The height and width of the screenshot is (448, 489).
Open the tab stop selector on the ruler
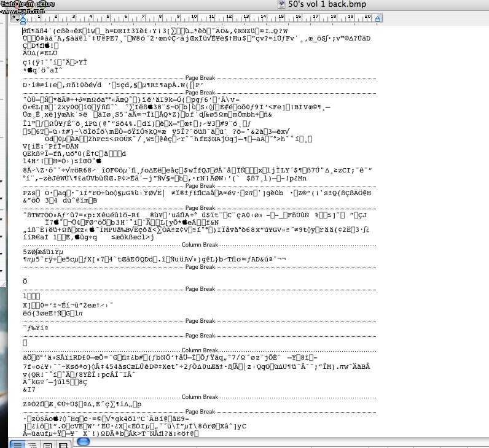(15, 19)
